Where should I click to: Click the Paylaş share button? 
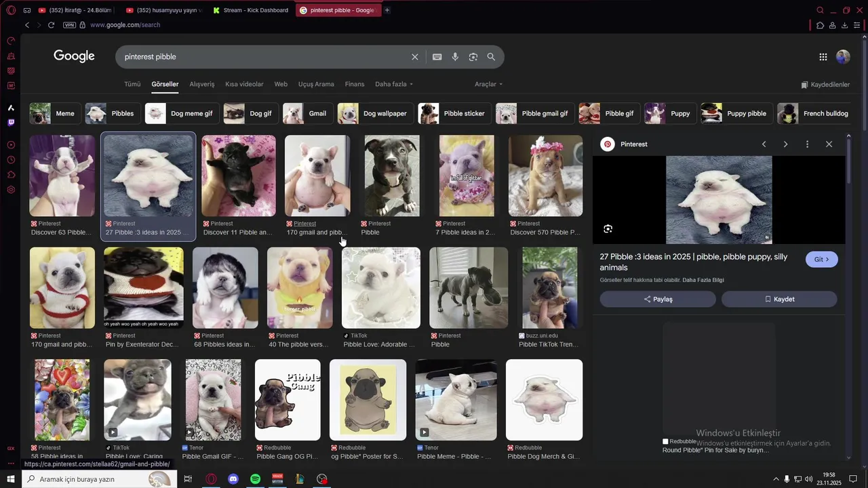point(658,299)
